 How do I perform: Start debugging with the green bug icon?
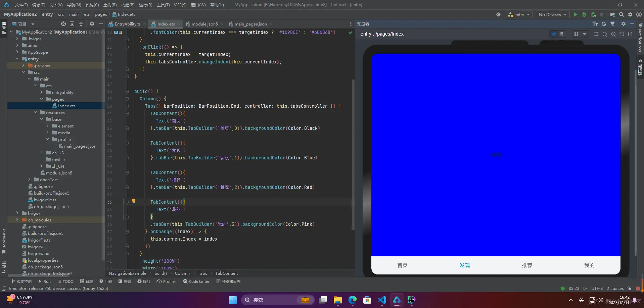(x=584, y=14)
